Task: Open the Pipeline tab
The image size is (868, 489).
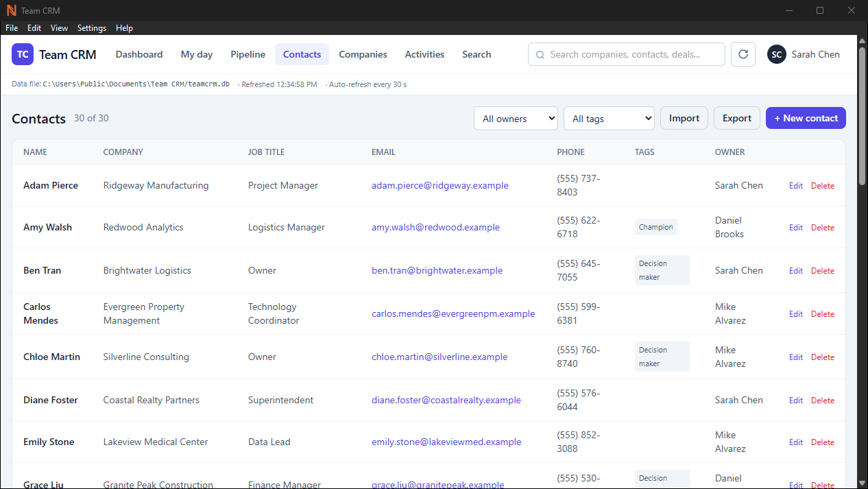Action: pos(248,54)
